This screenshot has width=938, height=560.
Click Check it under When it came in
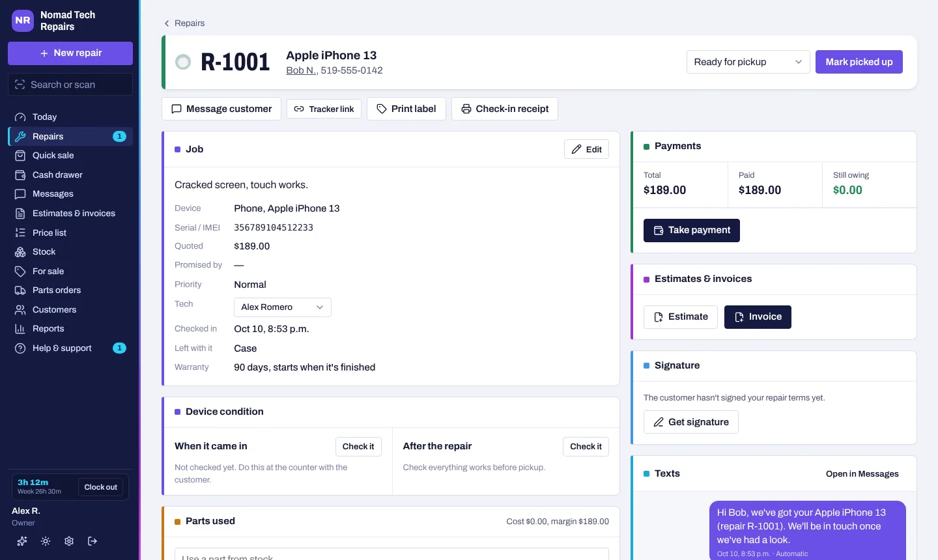point(358,447)
